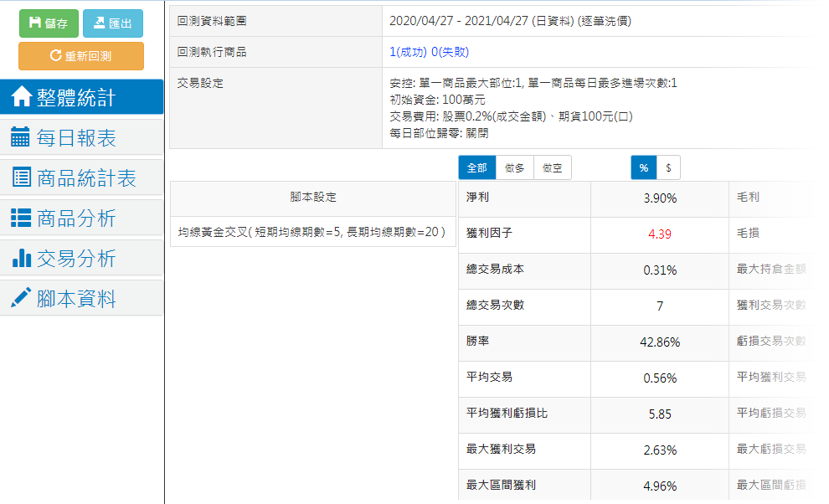The width and height of the screenshot is (829, 504).
Task: Show statistics in percent (%)
Action: [643, 167]
